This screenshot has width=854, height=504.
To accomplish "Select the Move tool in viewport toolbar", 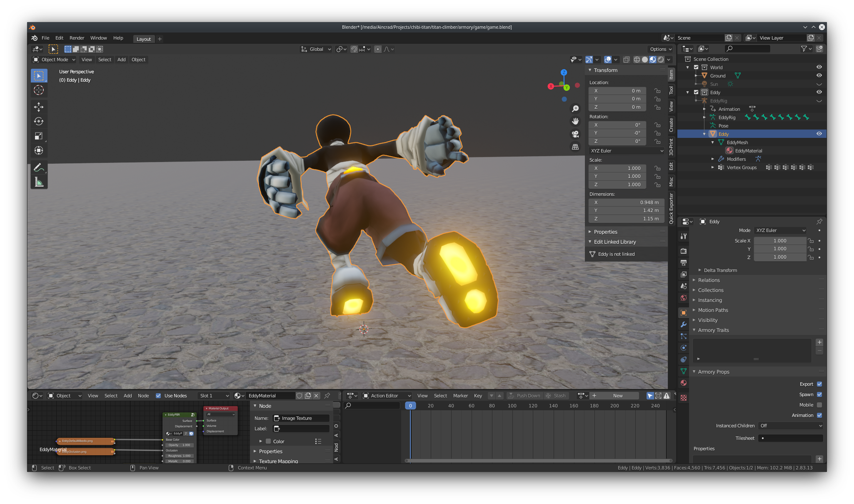I will [39, 107].
